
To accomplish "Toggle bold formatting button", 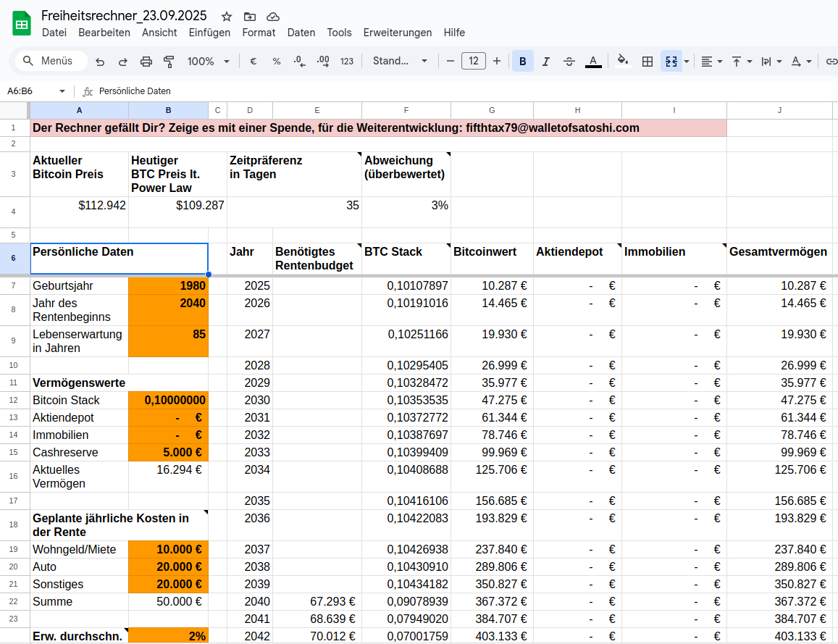I will click(522, 62).
